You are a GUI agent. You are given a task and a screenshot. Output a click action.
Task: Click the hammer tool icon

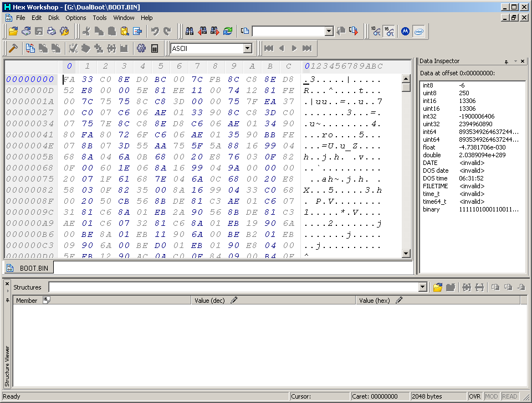(13, 49)
